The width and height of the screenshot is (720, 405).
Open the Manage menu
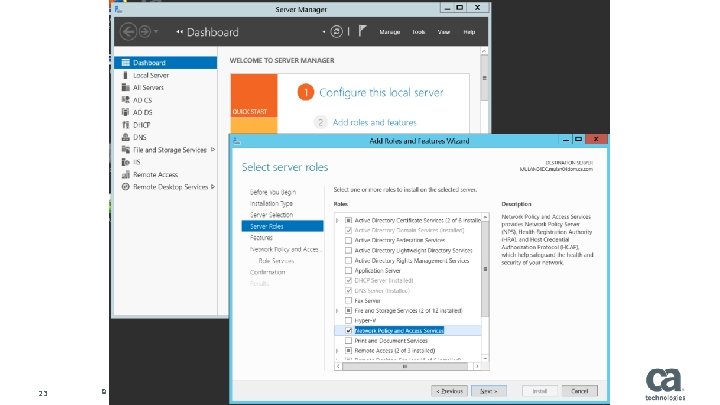(389, 32)
